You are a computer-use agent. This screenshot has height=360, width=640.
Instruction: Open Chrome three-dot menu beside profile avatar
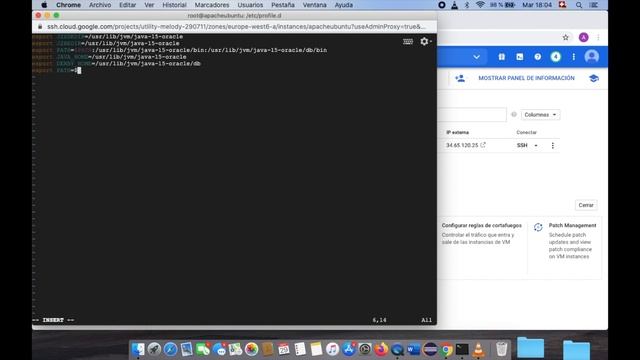click(598, 38)
